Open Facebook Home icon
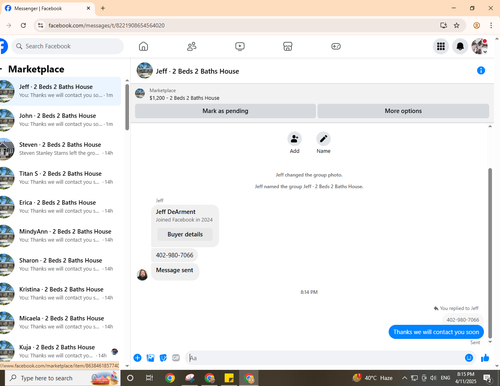The height and width of the screenshot is (386, 500). point(143,46)
